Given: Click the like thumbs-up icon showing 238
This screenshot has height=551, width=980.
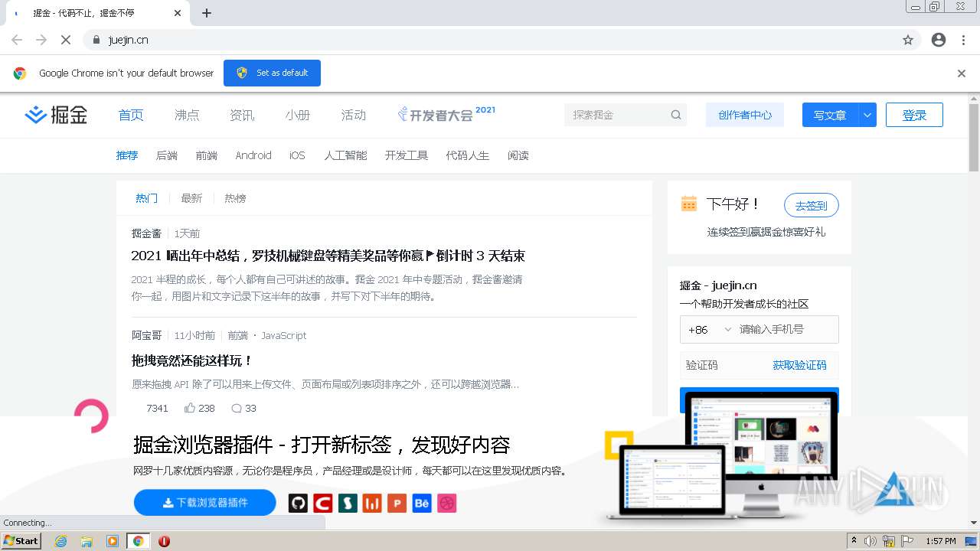Looking at the screenshot, I should coord(190,408).
